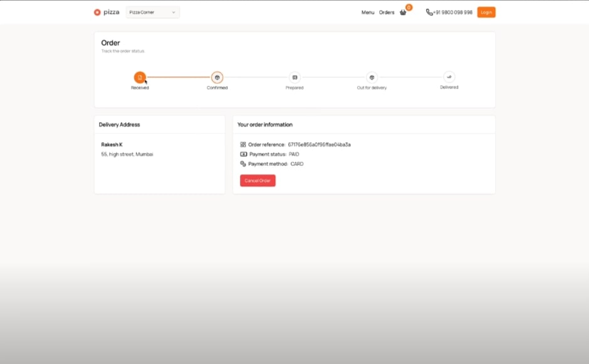Screen dimensions: 589x364
Task: Click Your order information heading
Action: tap(265, 125)
